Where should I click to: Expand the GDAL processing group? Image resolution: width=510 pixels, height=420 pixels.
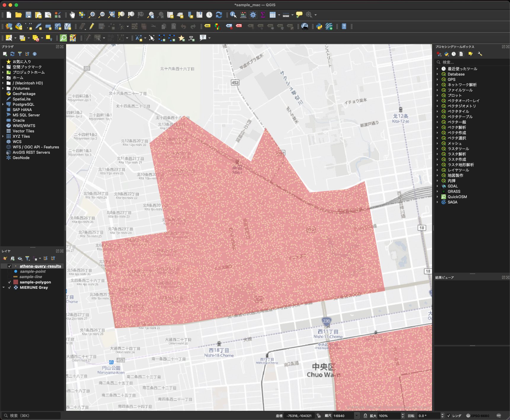tap(437, 186)
